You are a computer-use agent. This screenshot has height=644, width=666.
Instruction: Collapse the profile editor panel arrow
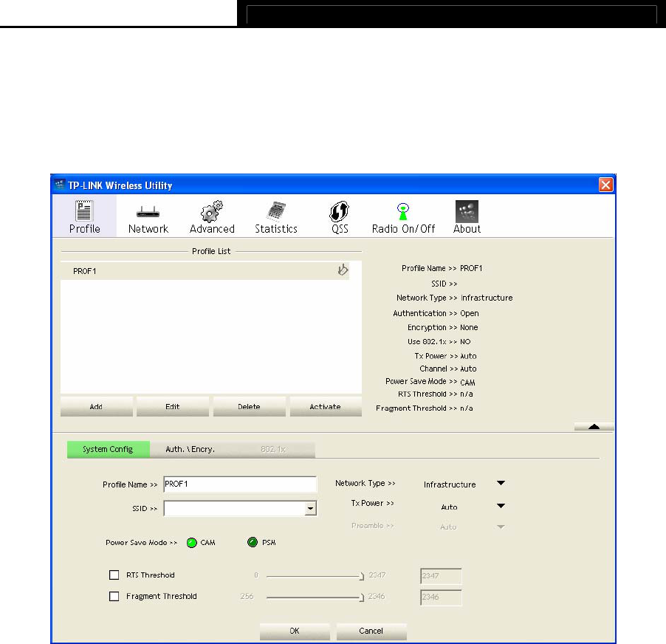[594, 426]
